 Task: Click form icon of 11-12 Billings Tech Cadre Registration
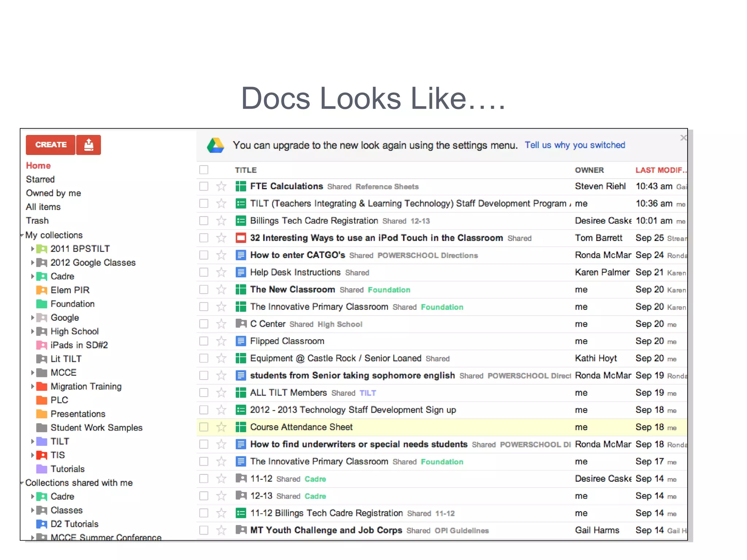[x=241, y=513]
